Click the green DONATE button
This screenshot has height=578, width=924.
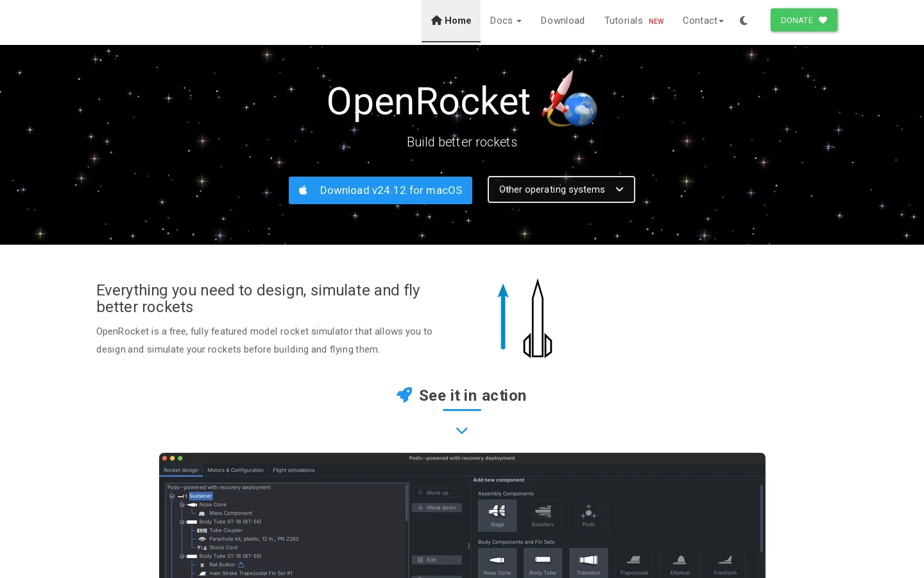[804, 20]
